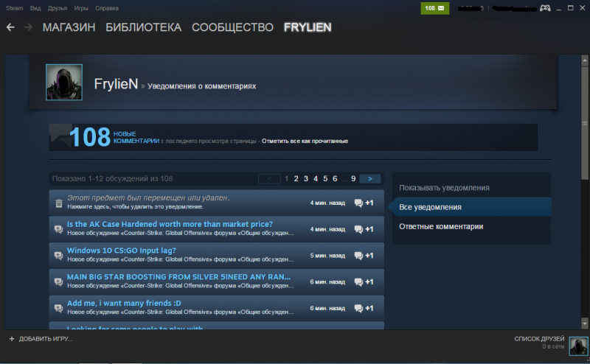590x364 pixels.
Task: Click the discussion icon beside Windows 10 Input lag
Action: [x=58, y=256]
